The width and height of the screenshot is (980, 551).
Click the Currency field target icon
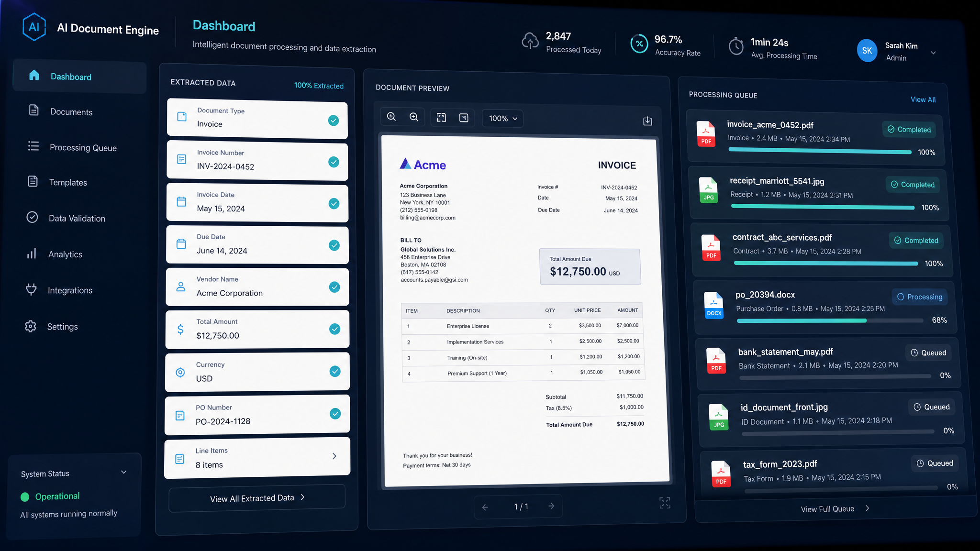click(180, 372)
